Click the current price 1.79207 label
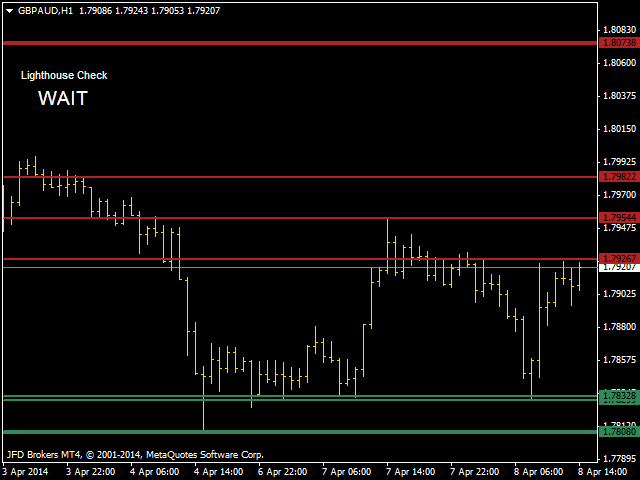Viewport: 640px width, 480px height. (619, 267)
